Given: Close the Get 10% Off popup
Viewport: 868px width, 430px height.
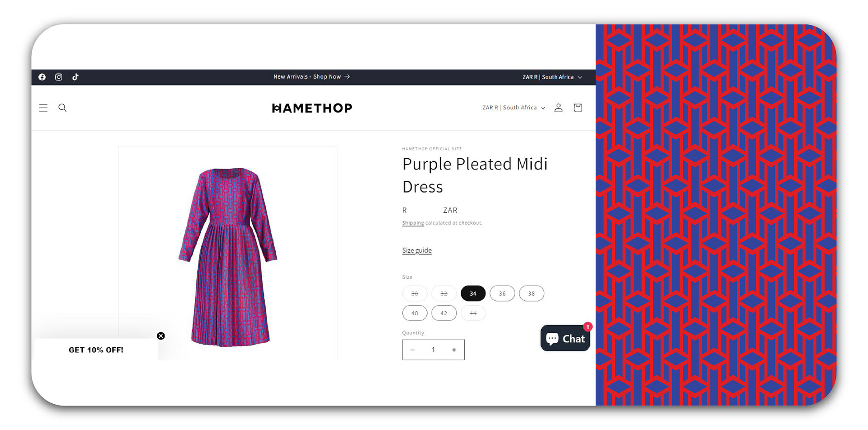Looking at the screenshot, I should (x=161, y=336).
